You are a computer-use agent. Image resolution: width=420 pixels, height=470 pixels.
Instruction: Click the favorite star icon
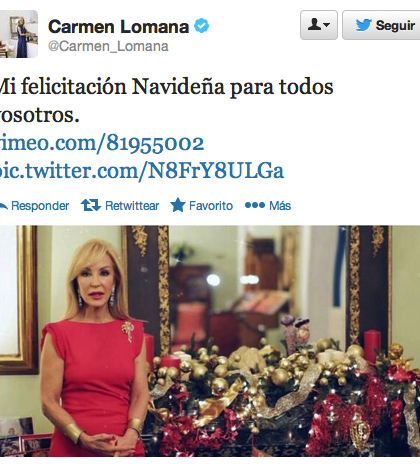click(x=178, y=205)
